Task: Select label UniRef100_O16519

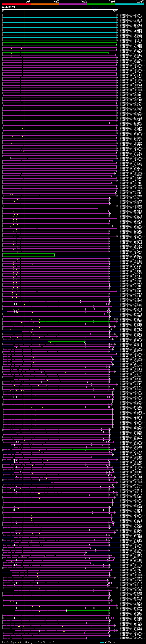Action: (131, 135)
